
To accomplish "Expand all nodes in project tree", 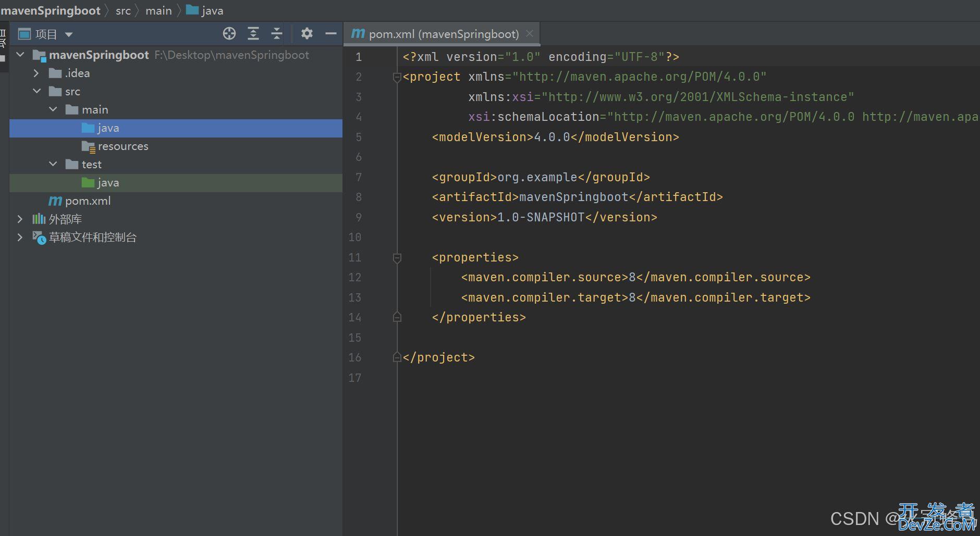I will pos(253,34).
